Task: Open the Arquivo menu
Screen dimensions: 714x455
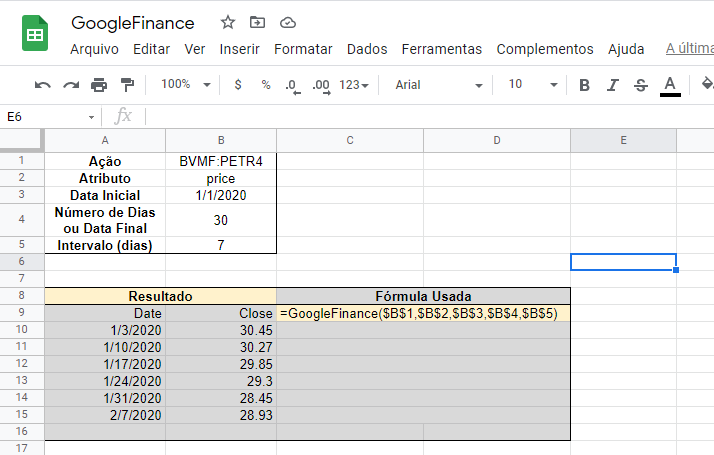Action: 94,49
